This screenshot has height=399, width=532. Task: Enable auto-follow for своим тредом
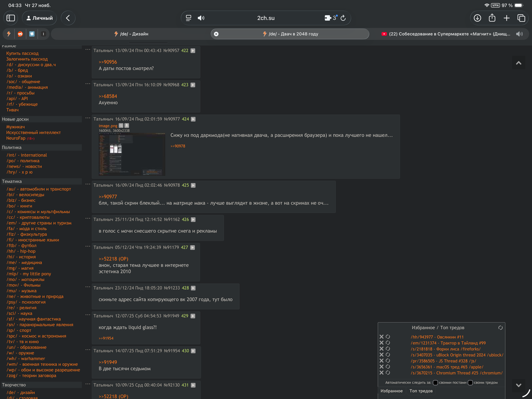[470, 383]
